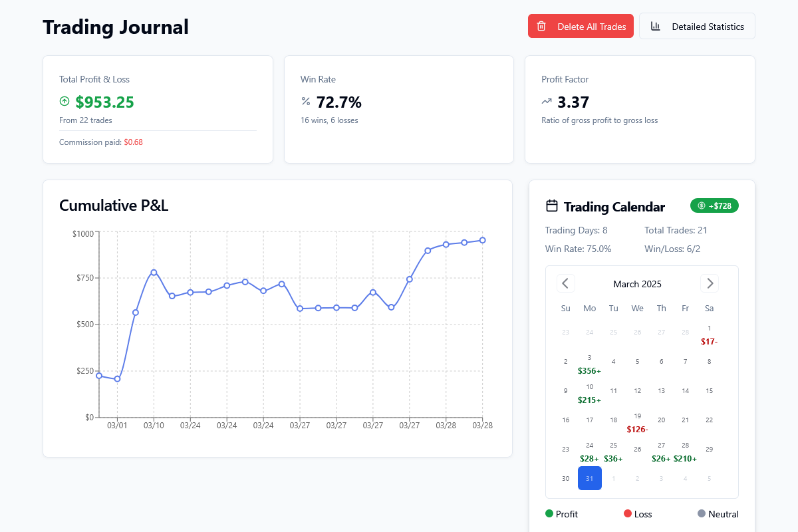
Task: Click the last data point on the P&L chart
Action: (482, 240)
